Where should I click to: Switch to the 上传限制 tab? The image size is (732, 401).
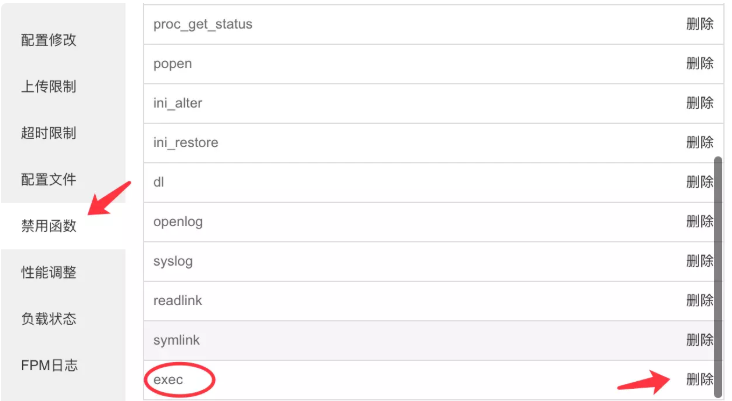[x=49, y=87]
